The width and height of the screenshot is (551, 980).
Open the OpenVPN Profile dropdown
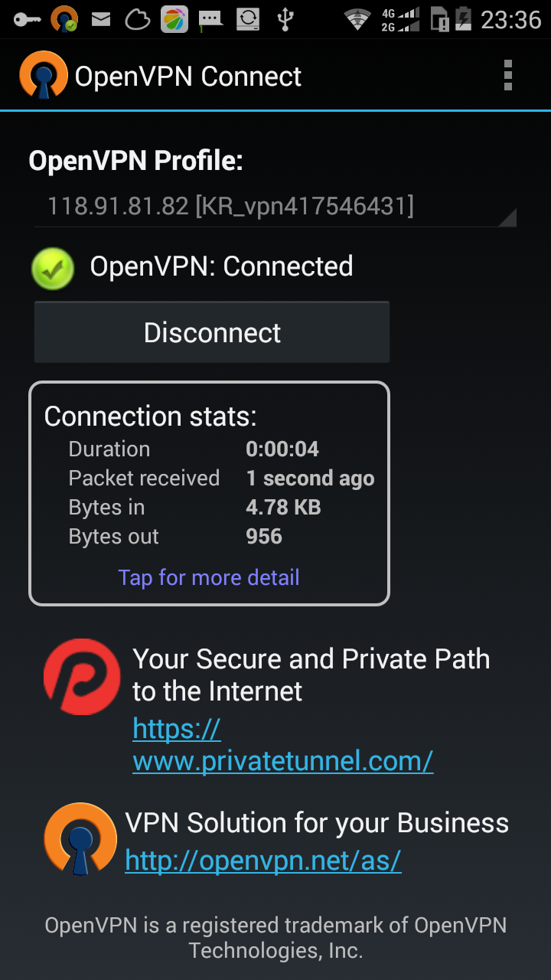click(275, 207)
